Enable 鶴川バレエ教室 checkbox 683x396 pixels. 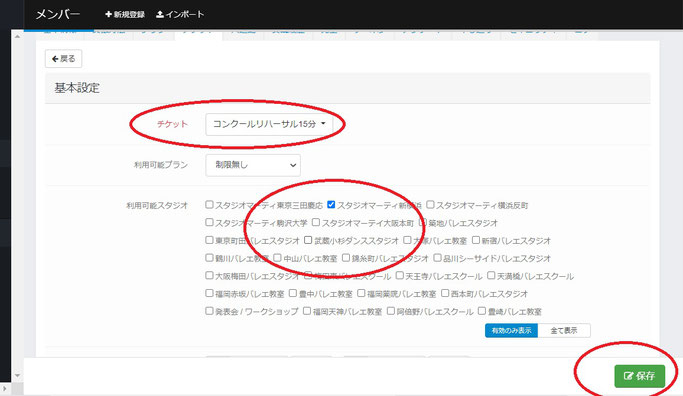210,258
